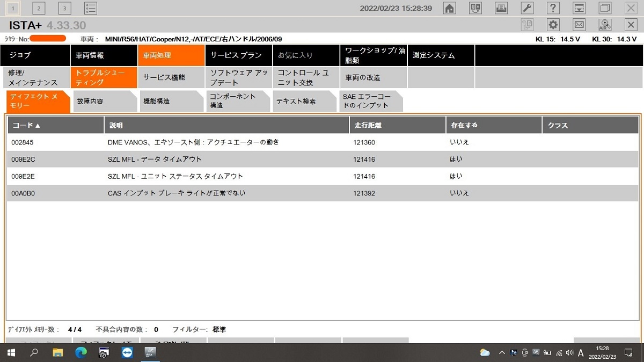
Task: Switch to the テキスト検索 tab
Action: (x=304, y=101)
